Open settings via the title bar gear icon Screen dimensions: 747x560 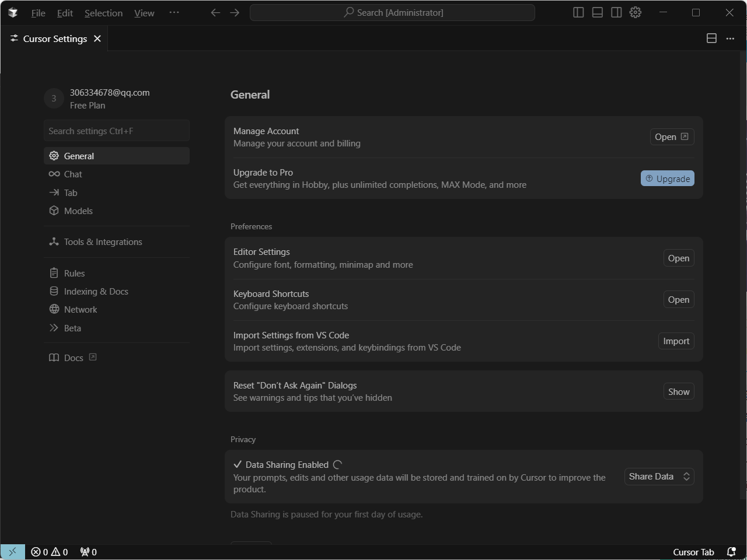pyautogui.click(x=636, y=12)
